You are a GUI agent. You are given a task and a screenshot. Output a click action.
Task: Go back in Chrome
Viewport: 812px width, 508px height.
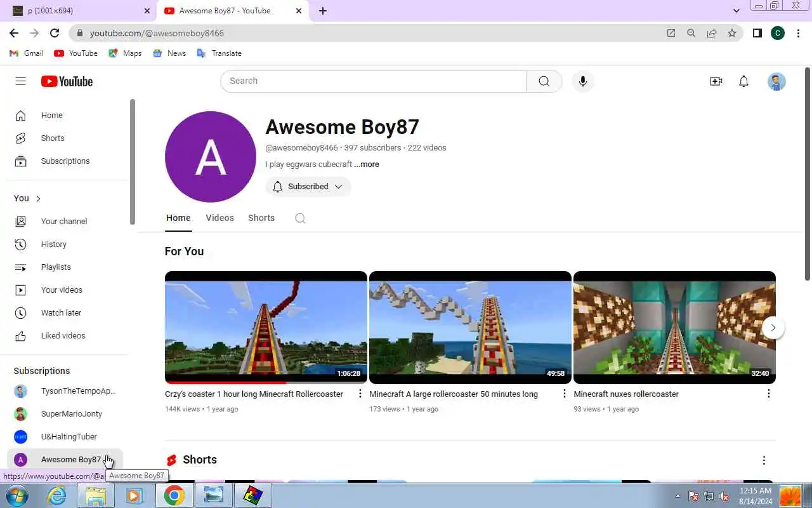coord(14,33)
